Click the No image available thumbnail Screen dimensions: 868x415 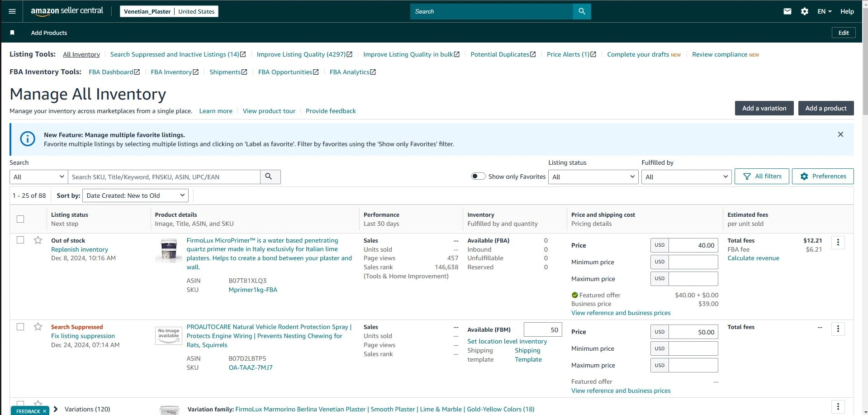169,335
